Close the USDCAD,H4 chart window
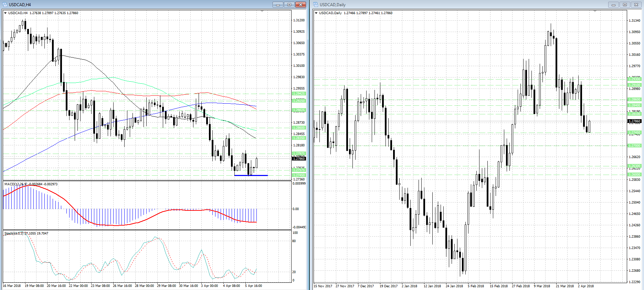The image size is (644, 290). 300,4
